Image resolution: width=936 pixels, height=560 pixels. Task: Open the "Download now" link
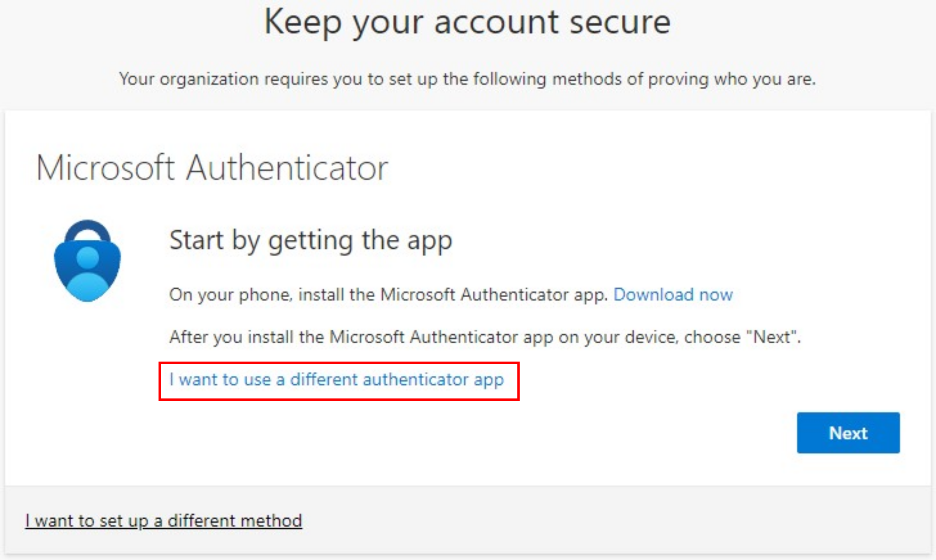(673, 295)
